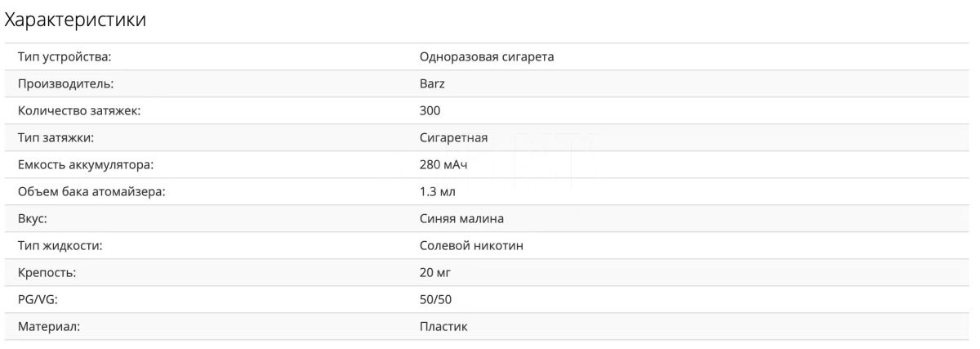Select the 300 puffs value
Viewport: 980px width, 349px height.
point(430,110)
